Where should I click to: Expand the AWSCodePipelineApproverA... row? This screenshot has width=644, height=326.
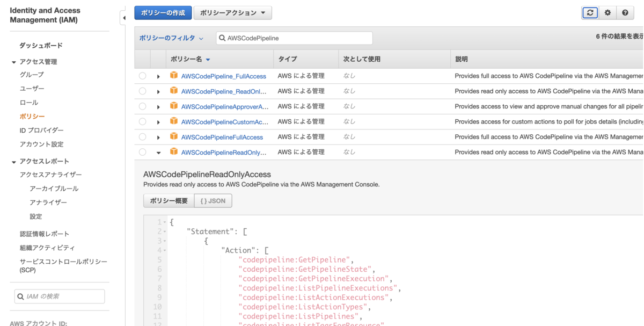point(158,107)
